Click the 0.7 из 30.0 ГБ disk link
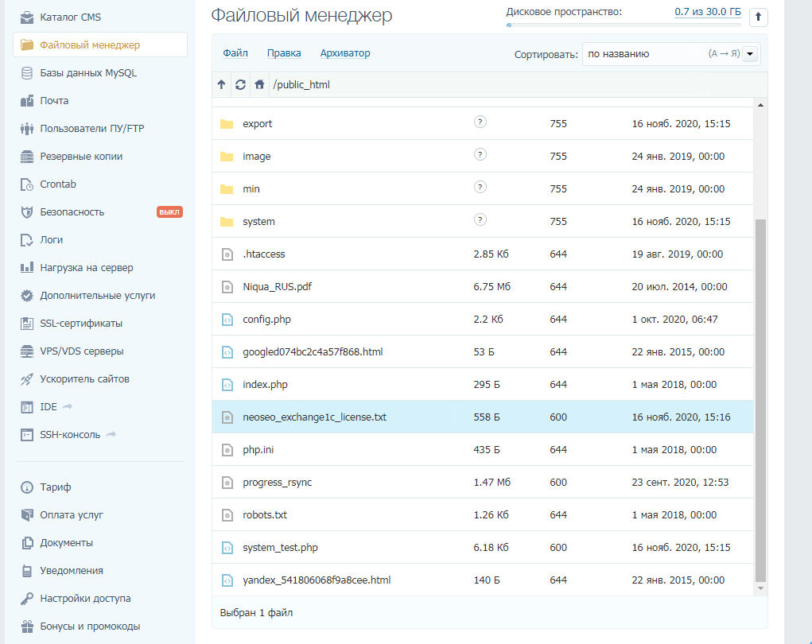812x644 pixels. tap(708, 12)
